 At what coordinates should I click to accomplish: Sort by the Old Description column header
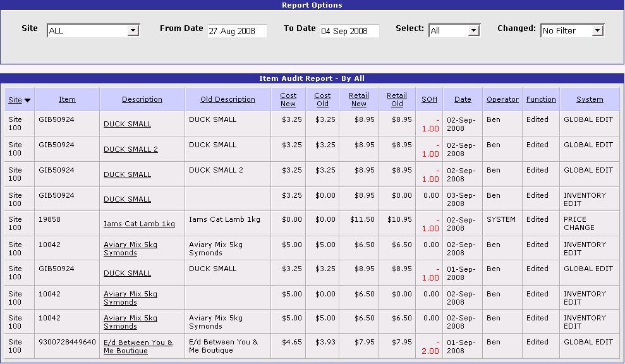228,99
